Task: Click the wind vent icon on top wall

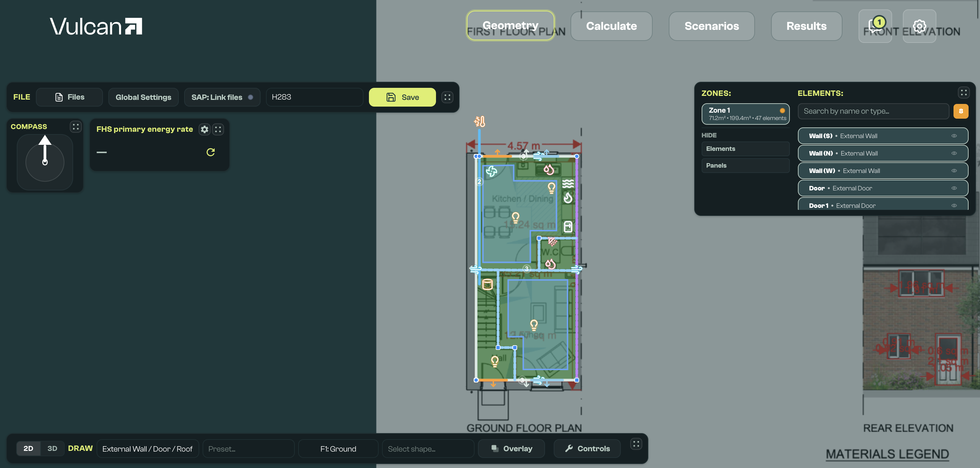Action: 539,156
